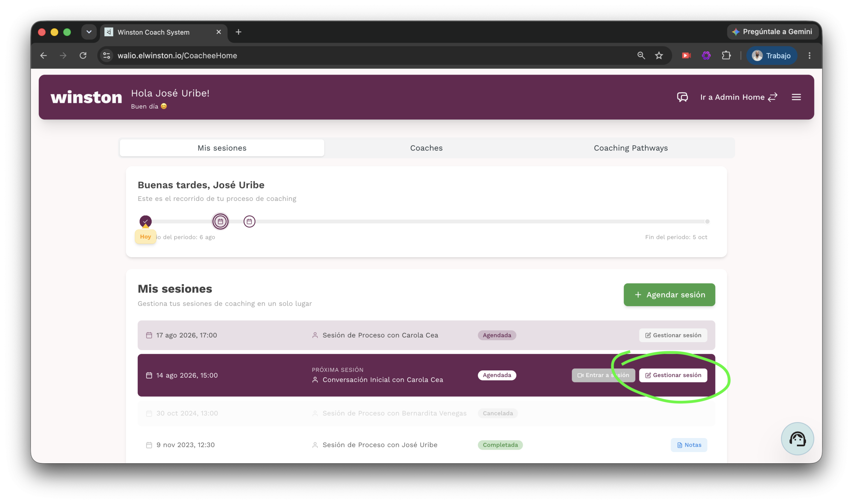Screen dimensions: 853x504
Task: Click the Cancelada status badge
Action: coord(498,413)
